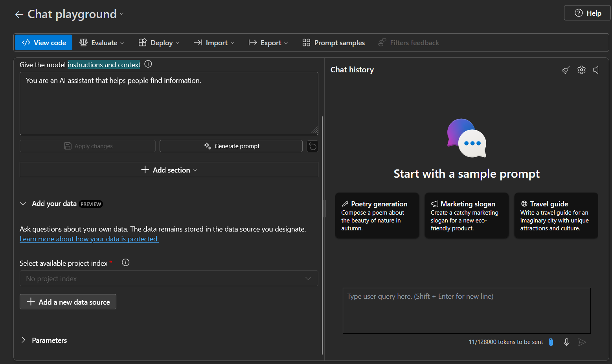Start voice input with the microphone icon
The width and height of the screenshot is (612, 364).
[566, 342]
